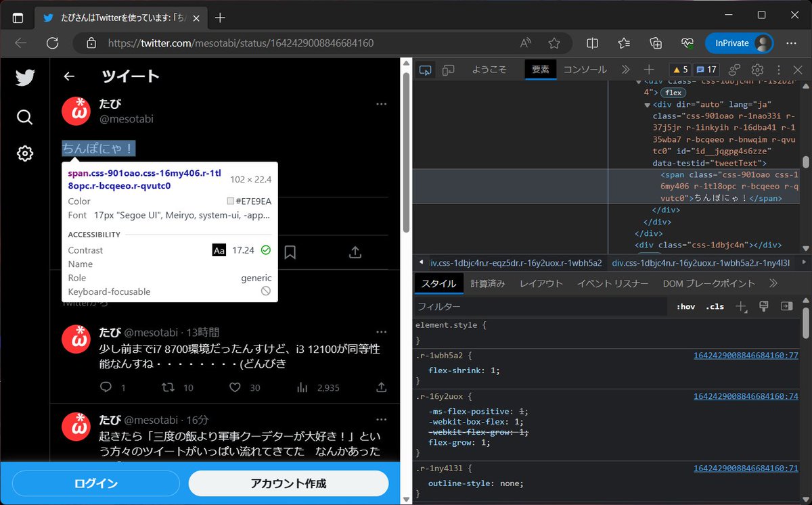The image size is (812, 505).
Task: Open @mesotabi handle under main tweet author
Action: click(x=127, y=119)
